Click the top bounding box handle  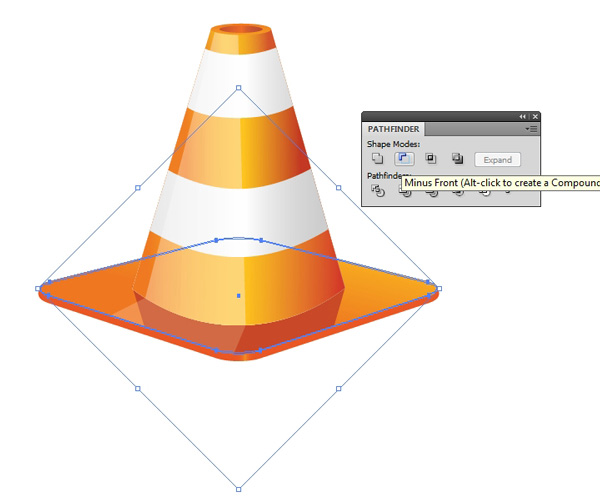[x=239, y=88]
